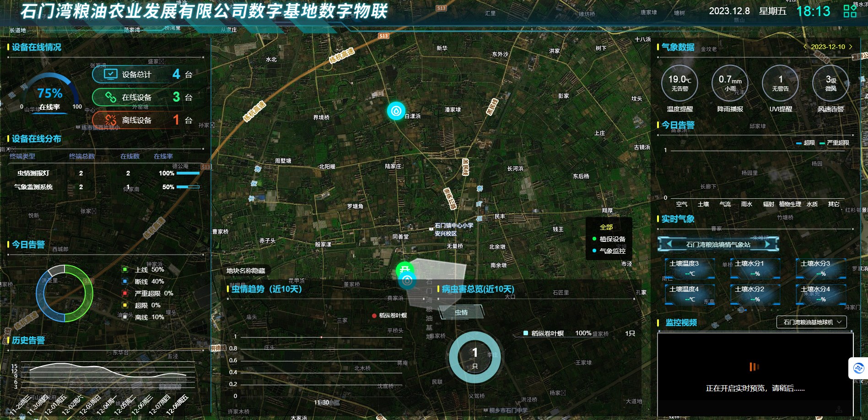Click the 土壤水分3 card
This screenshot has width=868, height=420.
coord(821,268)
